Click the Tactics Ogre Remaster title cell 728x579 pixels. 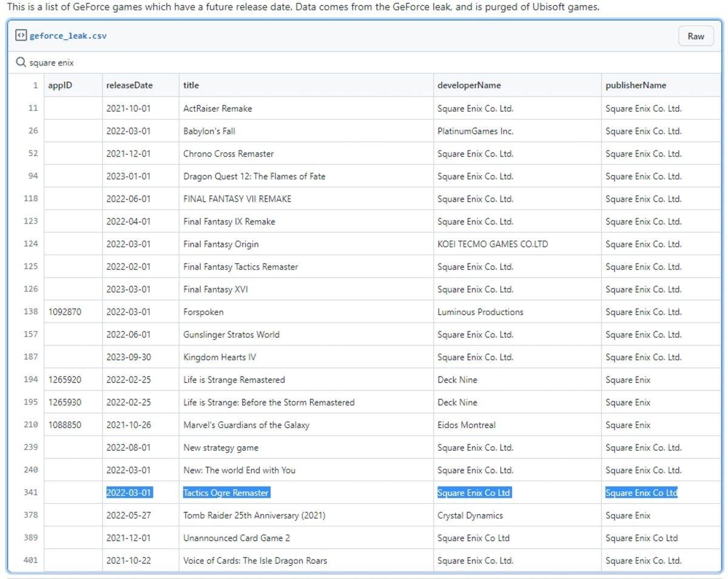coord(226,493)
